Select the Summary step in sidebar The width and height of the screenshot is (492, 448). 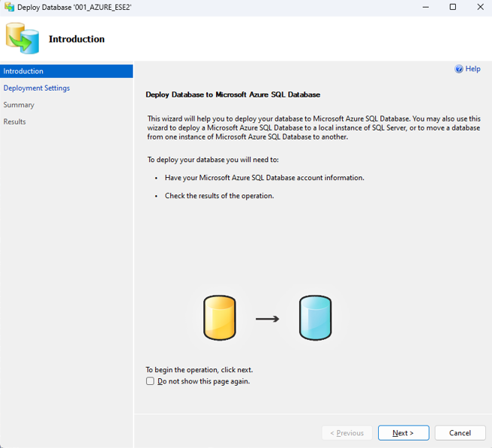[19, 105]
